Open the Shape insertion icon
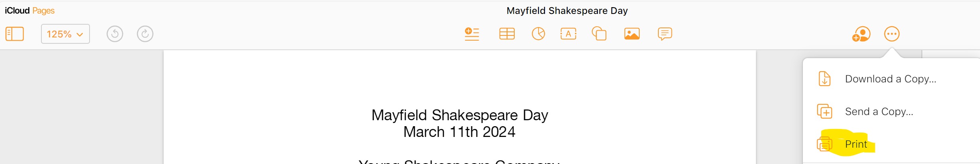 pos(599,34)
